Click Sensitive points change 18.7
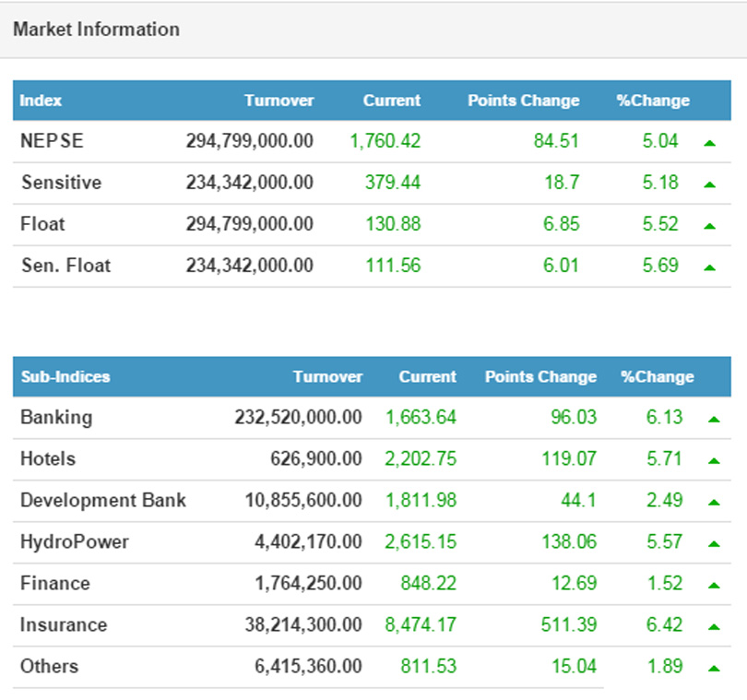This screenshot has width=747, height=700. click(x=563, y=183)
